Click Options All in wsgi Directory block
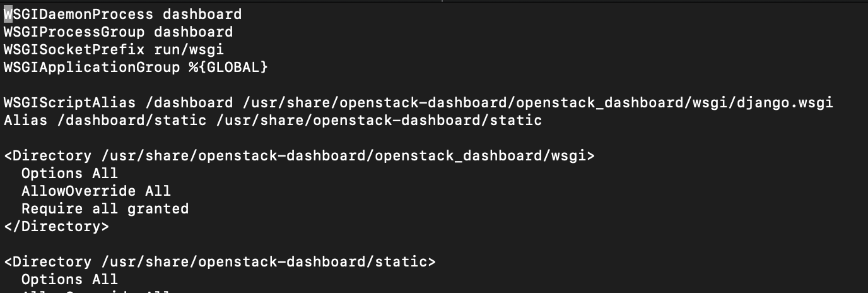The image size is (868, 293). pos(69,173)
